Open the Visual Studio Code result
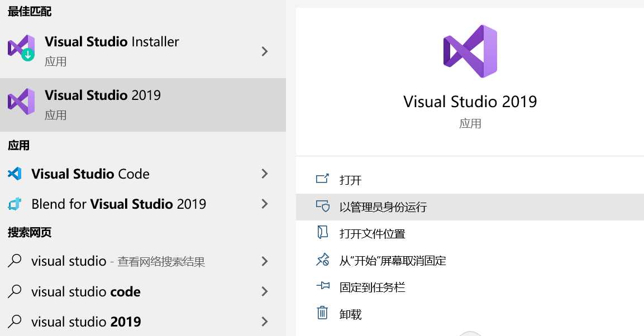 143,174
